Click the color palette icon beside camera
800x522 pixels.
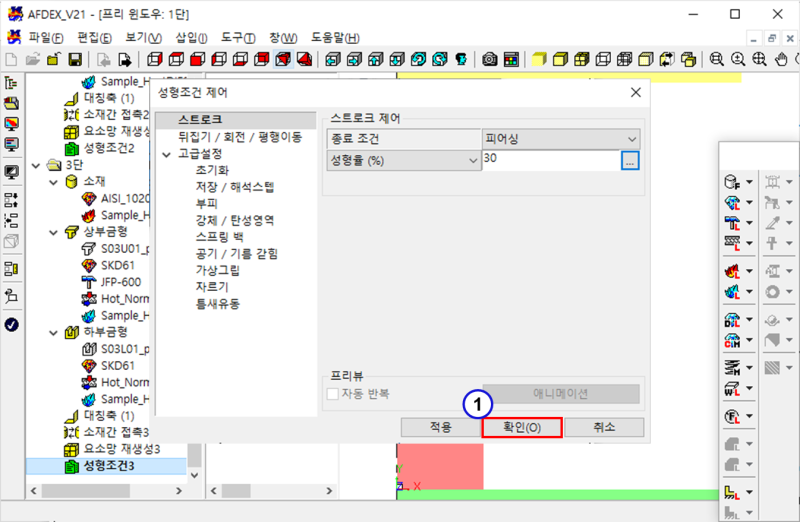[x=511, y=59]
